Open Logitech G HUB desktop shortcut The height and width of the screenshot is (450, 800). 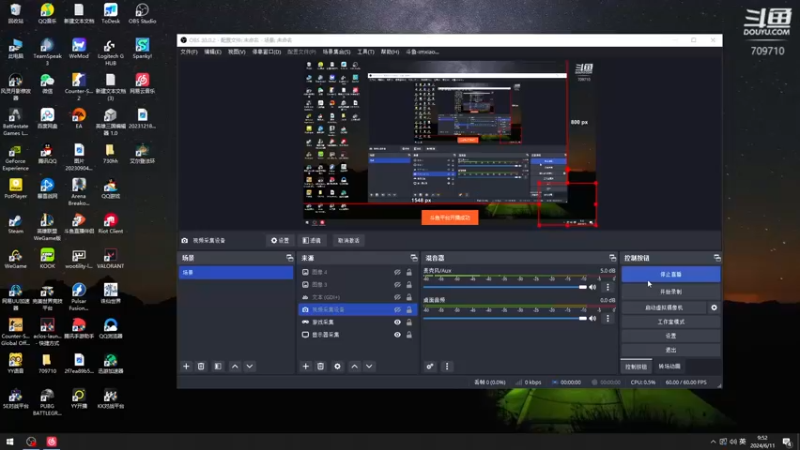click(x=110, y=52)
